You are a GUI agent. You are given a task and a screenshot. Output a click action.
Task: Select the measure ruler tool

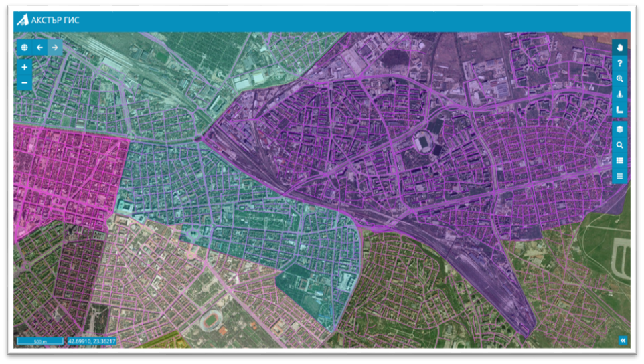point(620,110)
